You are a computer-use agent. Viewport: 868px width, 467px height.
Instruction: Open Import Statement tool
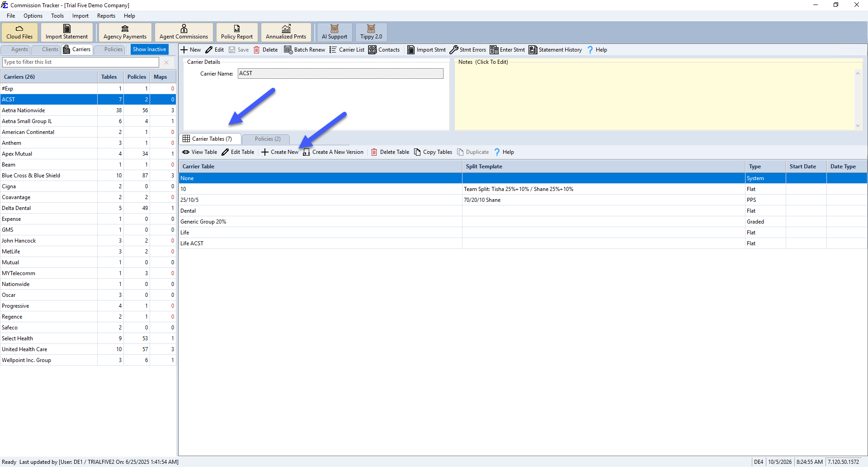(66, 32)
